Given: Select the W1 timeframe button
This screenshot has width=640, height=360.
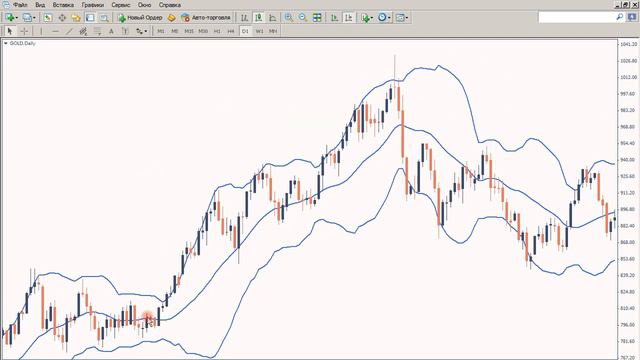Looking at the screenshot, I should 259,31.
